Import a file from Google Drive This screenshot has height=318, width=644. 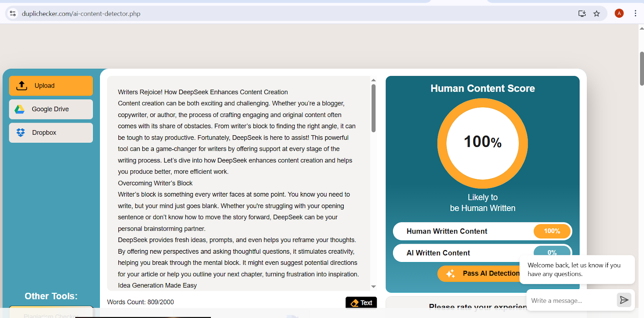pyautogui.click(x=51, y=109)
